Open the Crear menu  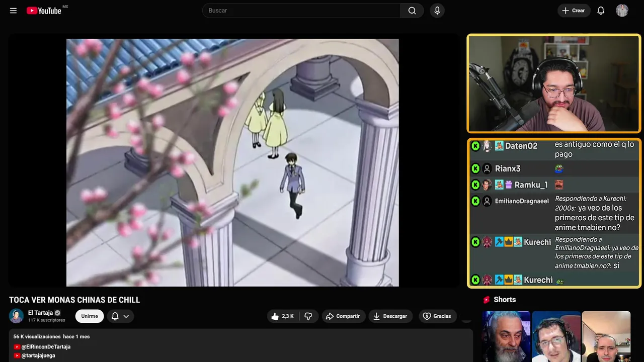tap(574, 11)
